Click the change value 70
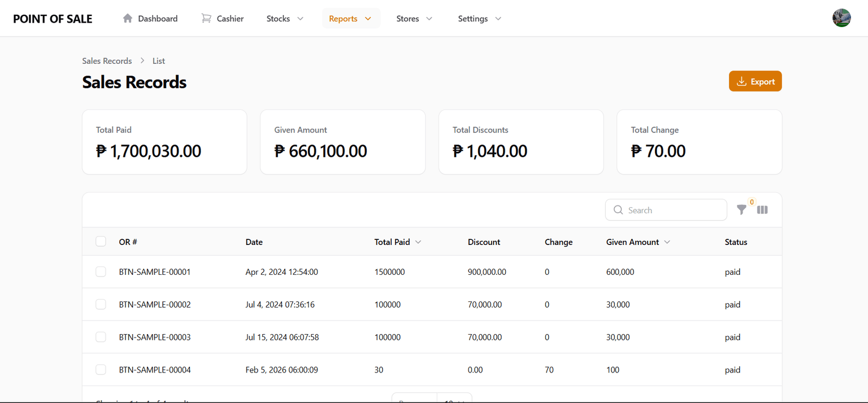 549,370
